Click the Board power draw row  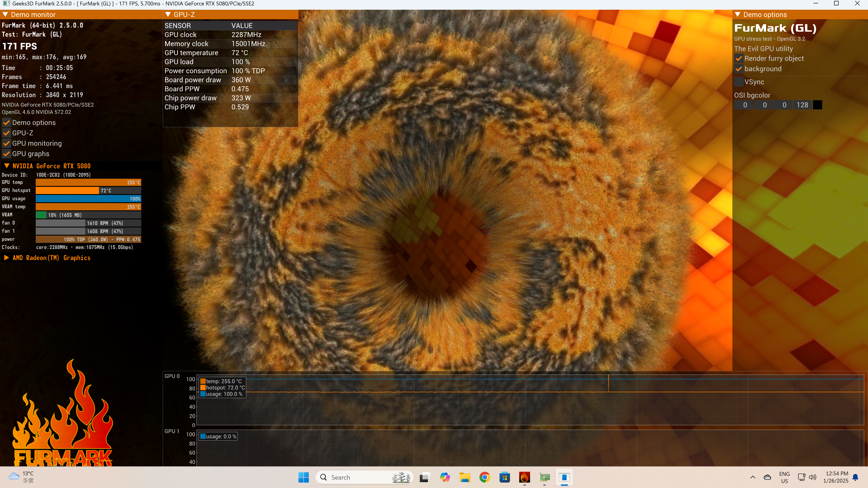coord(230,80)
